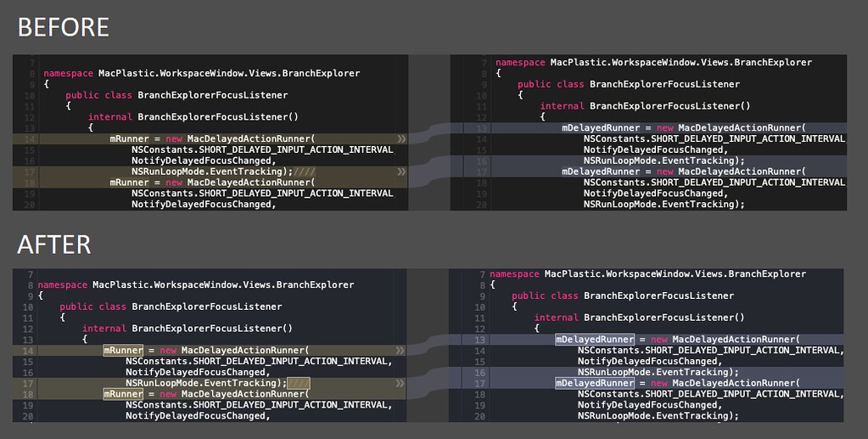Click line number 13 in BEFORE right pane

click(x=482, y=127)
